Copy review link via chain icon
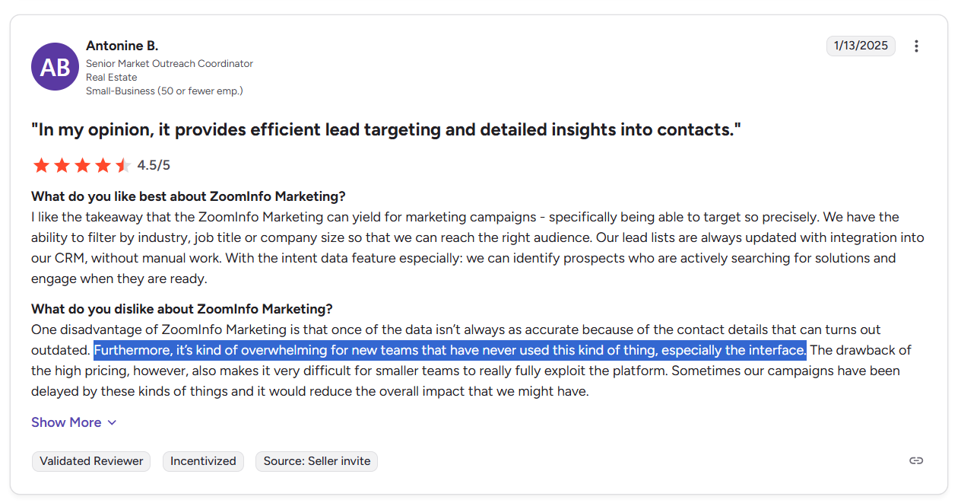 point(916,460)
